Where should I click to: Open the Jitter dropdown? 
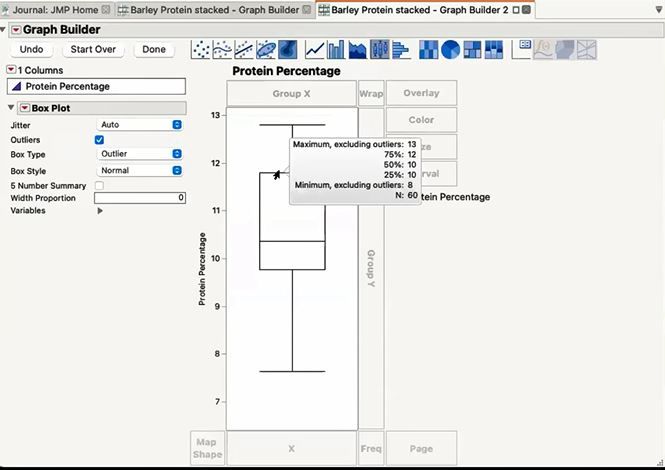point(140,125)
